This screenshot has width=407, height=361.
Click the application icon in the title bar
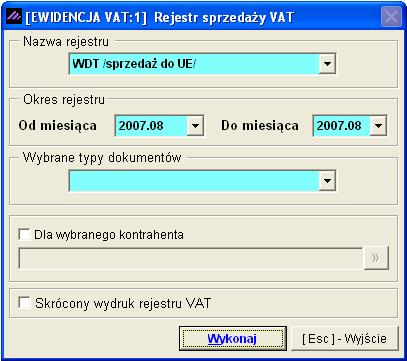point(14,16)
